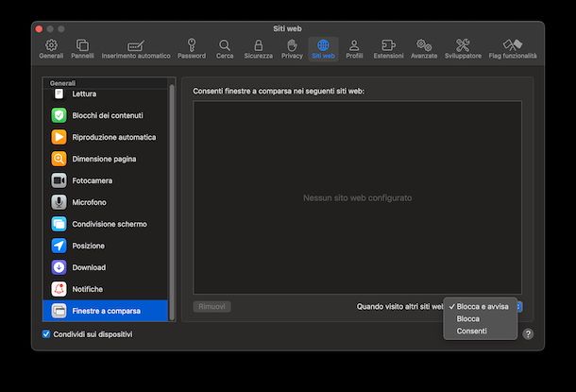
Task: Click the Rimuovi button
Action: coord(212,307)
